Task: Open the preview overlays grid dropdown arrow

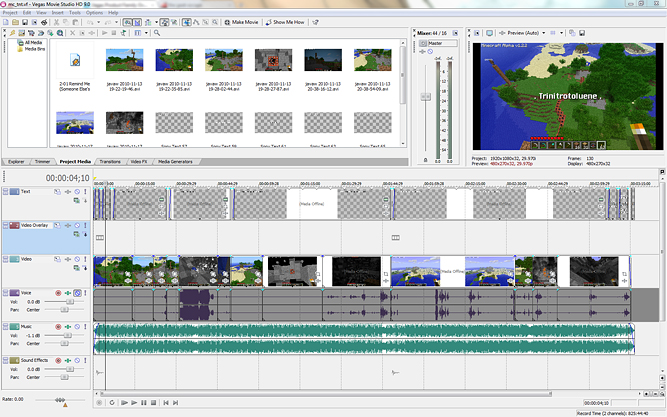Action: point(561,33)
